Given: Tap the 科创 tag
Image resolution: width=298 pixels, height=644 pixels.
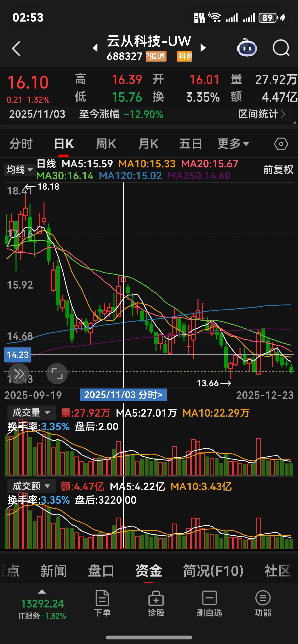Looking at the screenshot, I should (x=184, y=56).
